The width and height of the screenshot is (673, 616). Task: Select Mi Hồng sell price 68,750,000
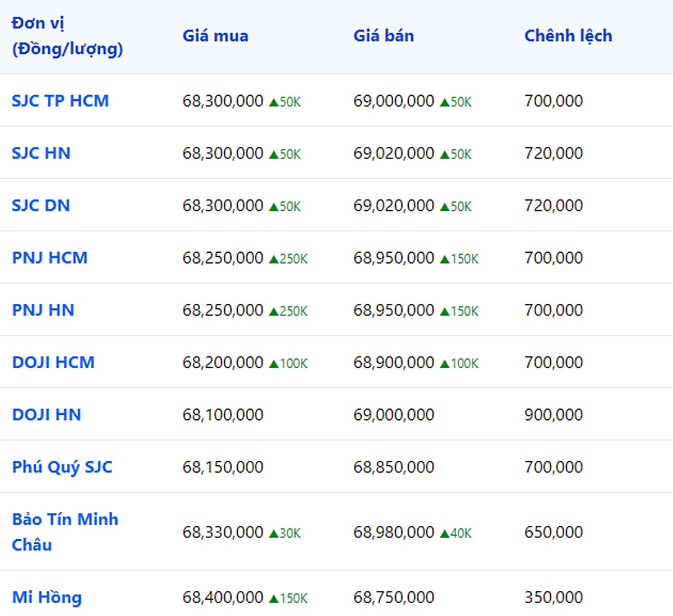[394, 597]
